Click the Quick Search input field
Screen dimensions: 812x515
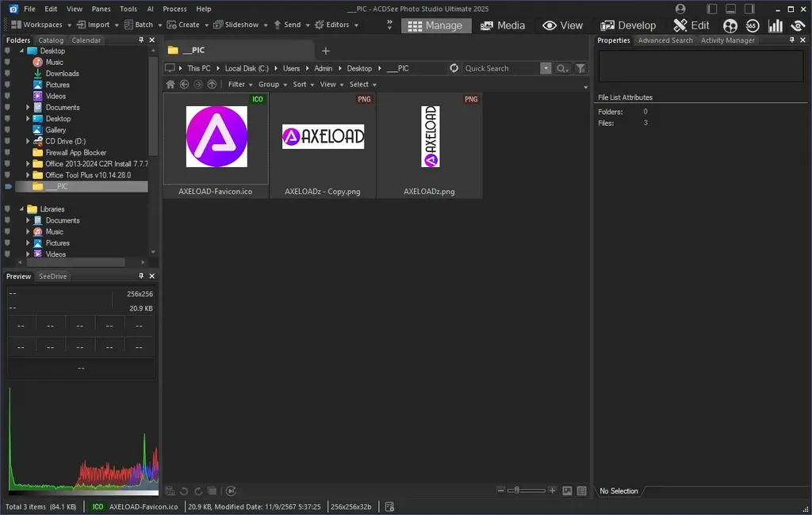[501, 68]
